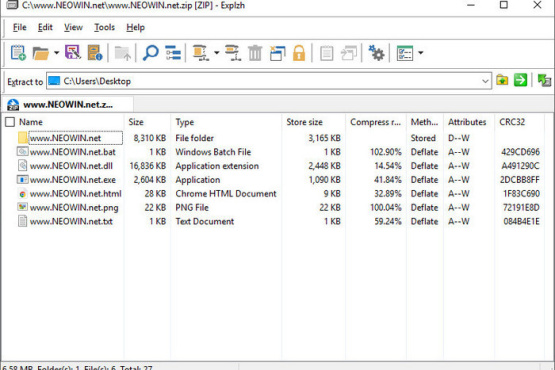The height and width of the screenshot is (370, 555).
Task: Click the Stored method cell
Action: [x=423, y=138]
